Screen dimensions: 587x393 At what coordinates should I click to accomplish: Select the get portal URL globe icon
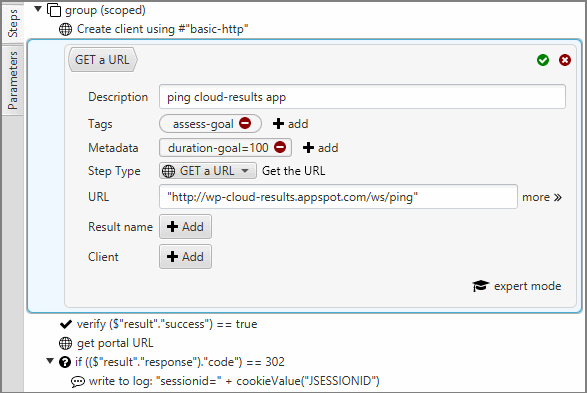coord(66,343)
